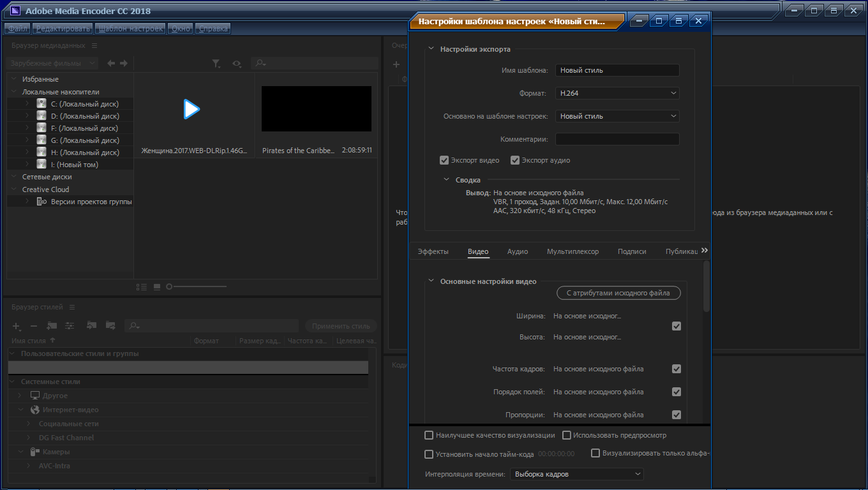Click the Версии проектов группы icon
The image size is (868, 490).
click(41, 202)
